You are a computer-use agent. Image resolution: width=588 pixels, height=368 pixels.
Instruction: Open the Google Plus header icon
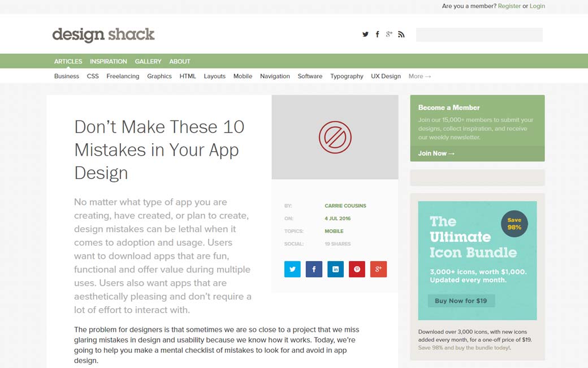click(389, 35)
